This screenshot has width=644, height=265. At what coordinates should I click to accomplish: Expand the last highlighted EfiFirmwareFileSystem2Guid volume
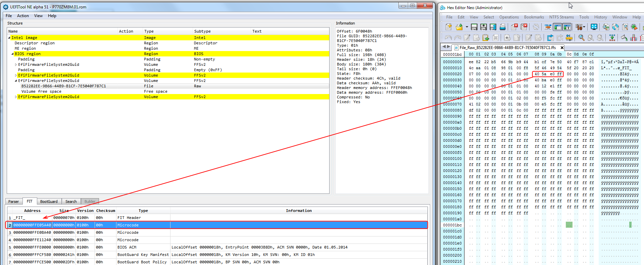pos(16,97)
